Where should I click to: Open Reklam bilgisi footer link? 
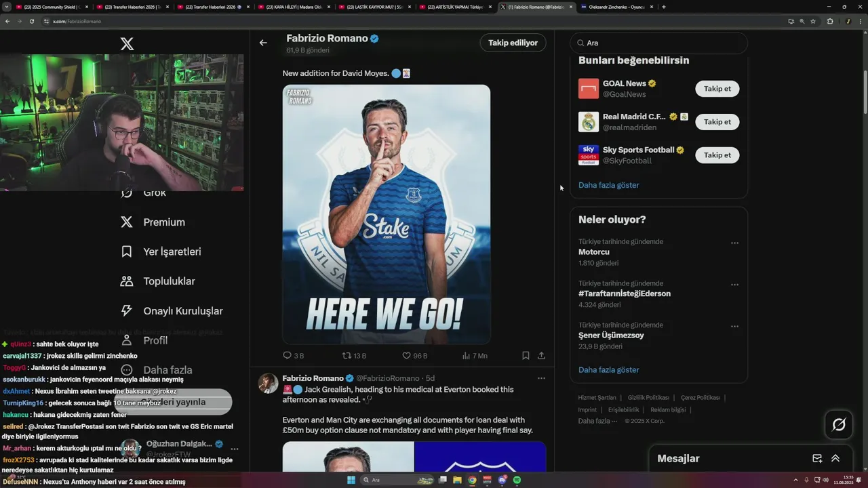[669, 409]
